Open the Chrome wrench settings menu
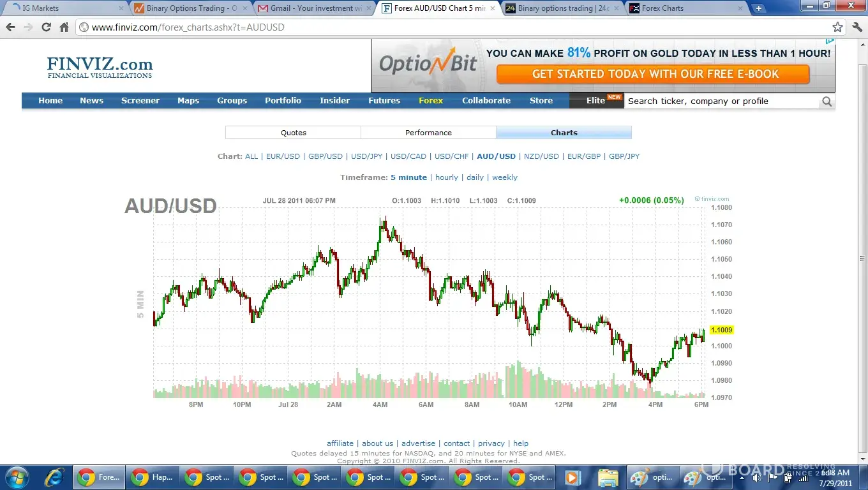The height and width of the screenshot is (490, 868). click(857, 27)
